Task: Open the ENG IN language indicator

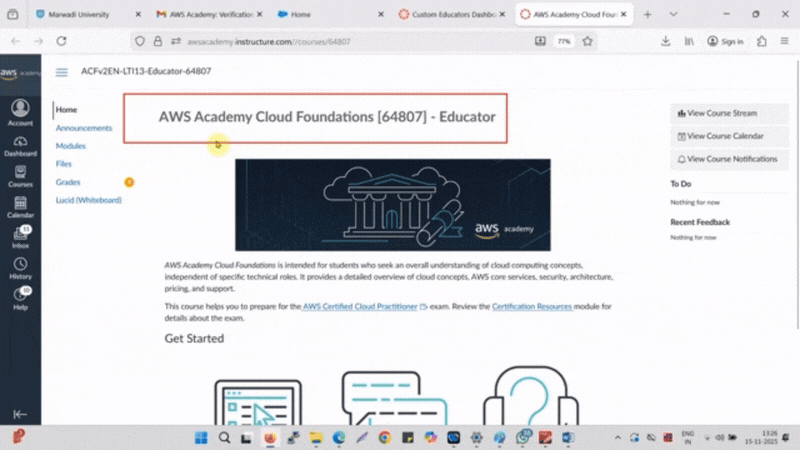Action: [687, 438]
